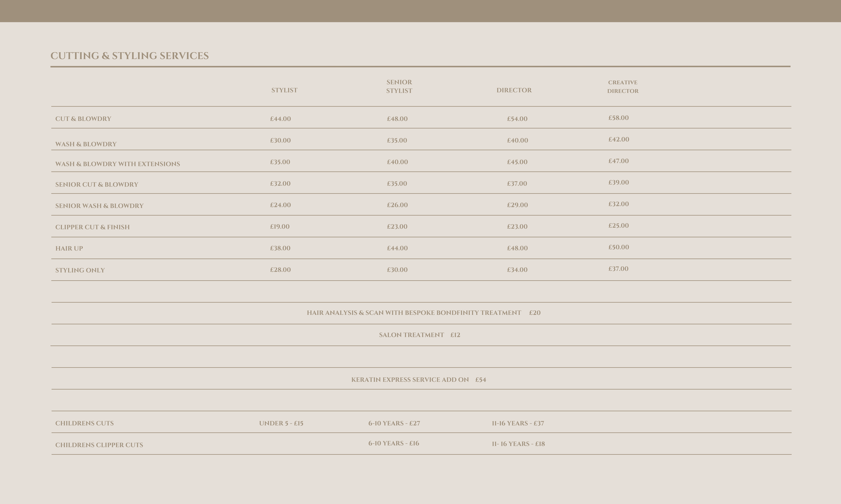
Task: Click the Under 5 - £15 price
Action: pyautogui.click(x=281, y=423)
